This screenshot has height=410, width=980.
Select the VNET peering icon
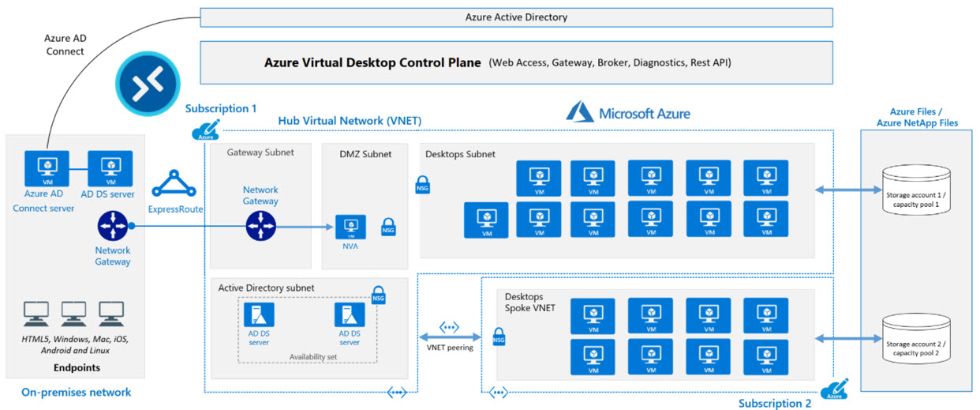(x=448, y=327)
